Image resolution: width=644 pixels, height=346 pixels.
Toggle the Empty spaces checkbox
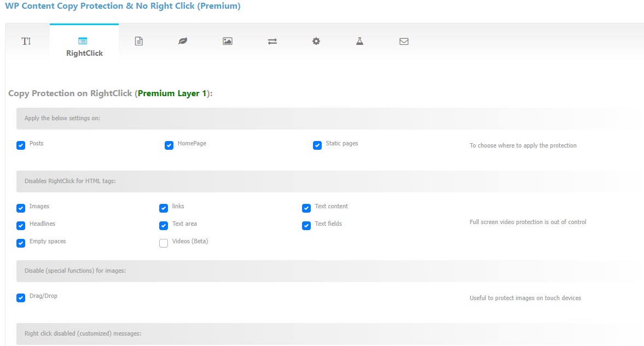21,243
